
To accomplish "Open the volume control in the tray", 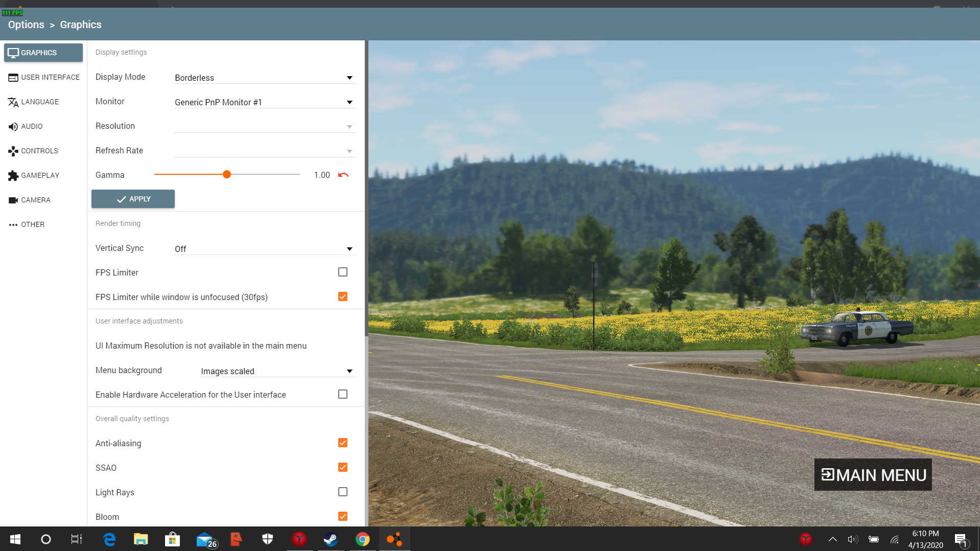I will 853,539.
